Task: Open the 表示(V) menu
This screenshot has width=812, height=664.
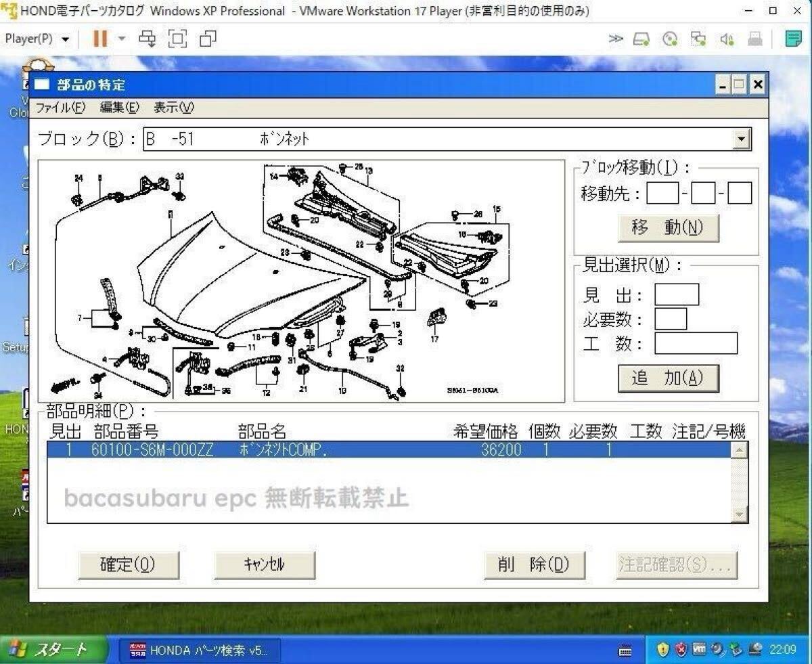Action: tap(173, 108)
